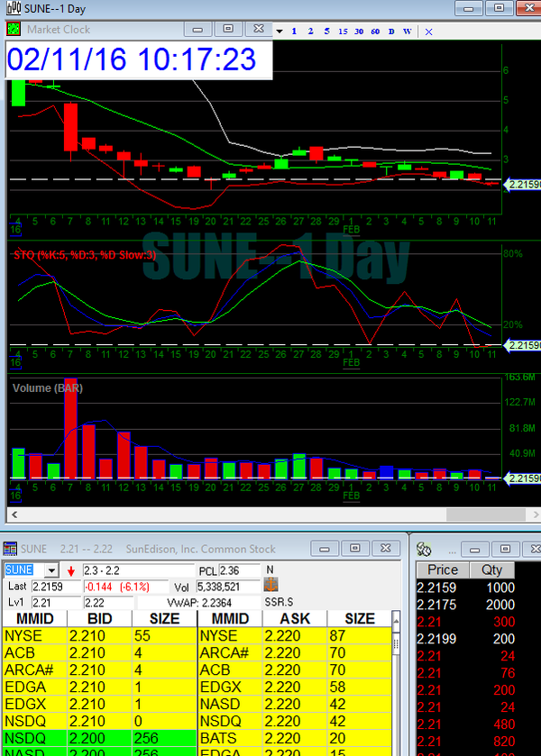The image size is (541, 756).
Task: Select the 2.2199 trade with qty 200
Action: pyautogui.click(x=466, y=639)
